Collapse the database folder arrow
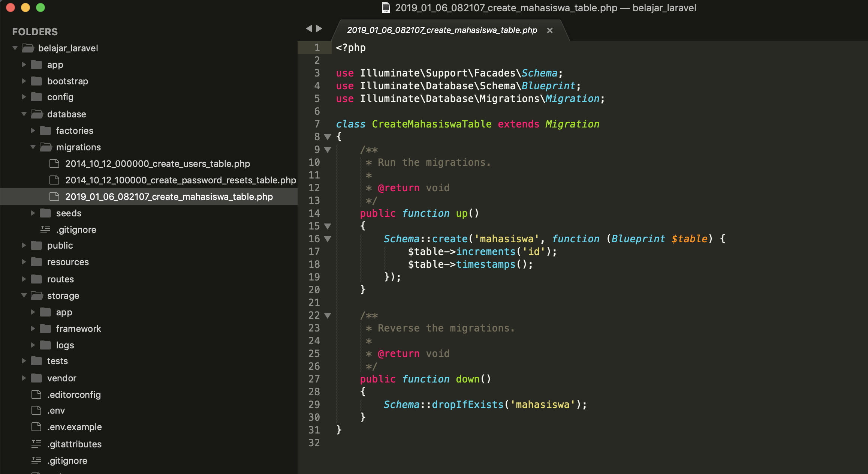 point(24,114)
